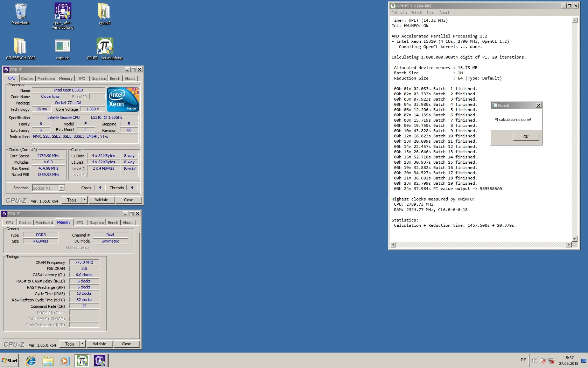Viewport: 588px width, 368px height.
Task: Click GPUPI horizontal scrollbar right arrow
Action: (x=569, y=244)
